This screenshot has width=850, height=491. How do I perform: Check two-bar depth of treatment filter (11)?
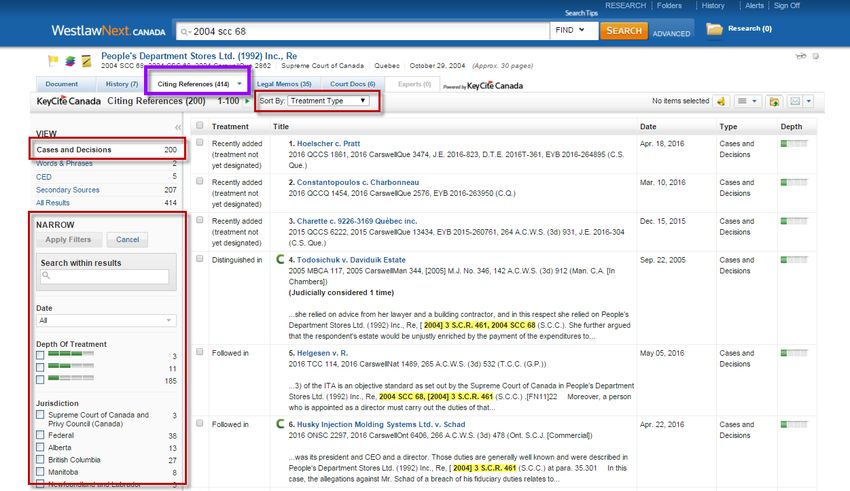[x=40, y=367]
